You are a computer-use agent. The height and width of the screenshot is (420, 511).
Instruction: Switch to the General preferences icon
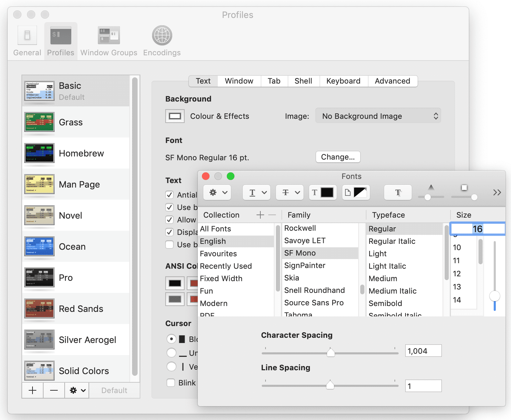pyautogui.click(x=27, y=38)
